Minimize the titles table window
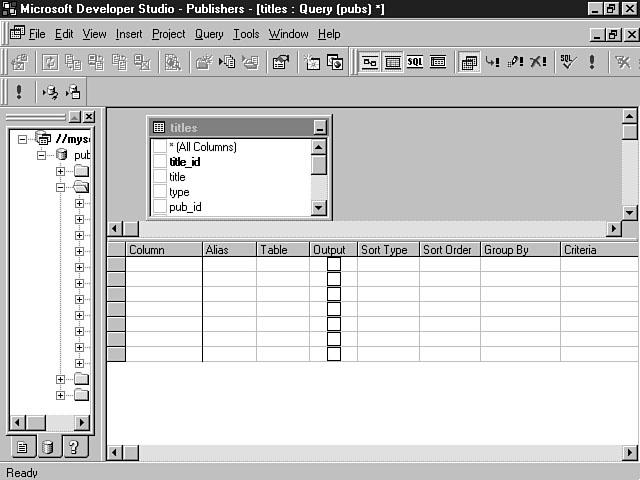 pyautogui.click(x=319, y=128)
